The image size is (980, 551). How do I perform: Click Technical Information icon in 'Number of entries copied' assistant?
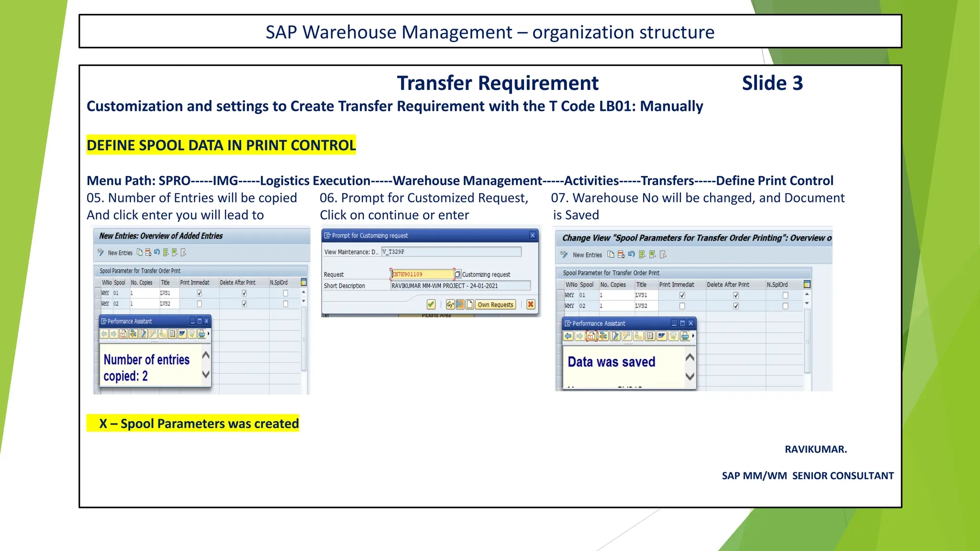(134, 333)
